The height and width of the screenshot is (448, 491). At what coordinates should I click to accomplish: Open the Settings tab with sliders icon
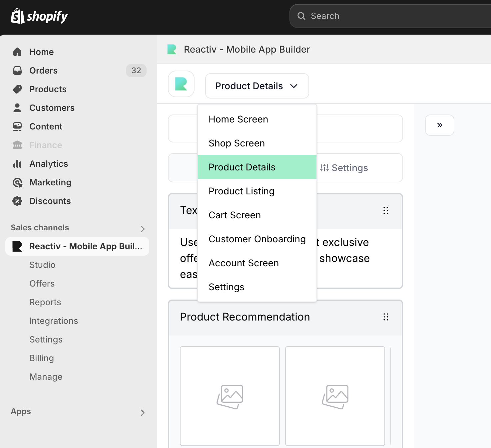(x=344, y=168)
